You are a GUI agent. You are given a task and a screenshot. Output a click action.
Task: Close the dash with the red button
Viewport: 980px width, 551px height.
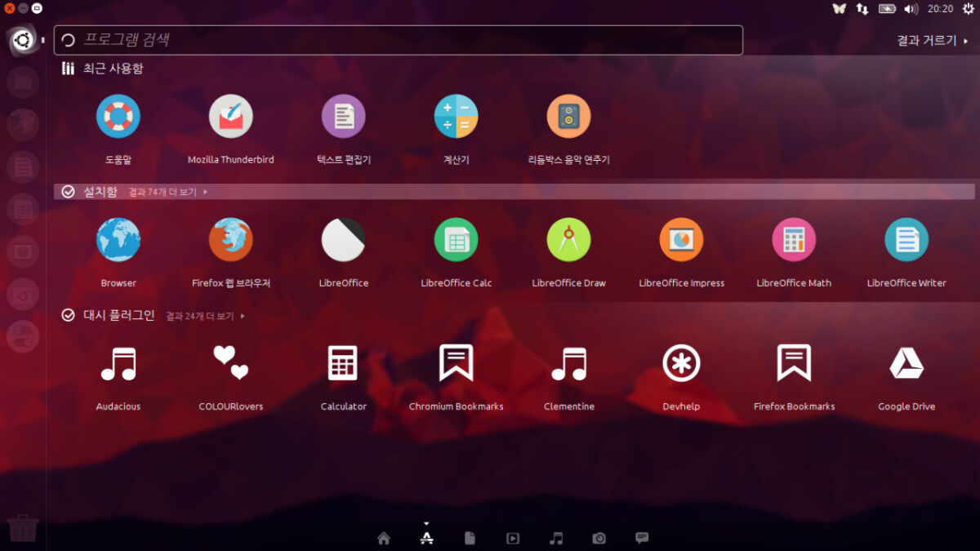(8, 7)
